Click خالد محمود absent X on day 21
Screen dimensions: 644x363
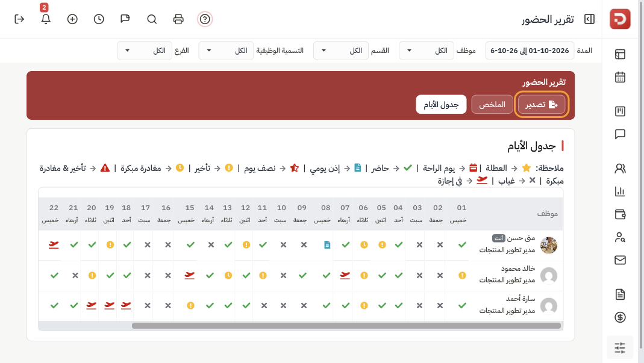(75, 275)
